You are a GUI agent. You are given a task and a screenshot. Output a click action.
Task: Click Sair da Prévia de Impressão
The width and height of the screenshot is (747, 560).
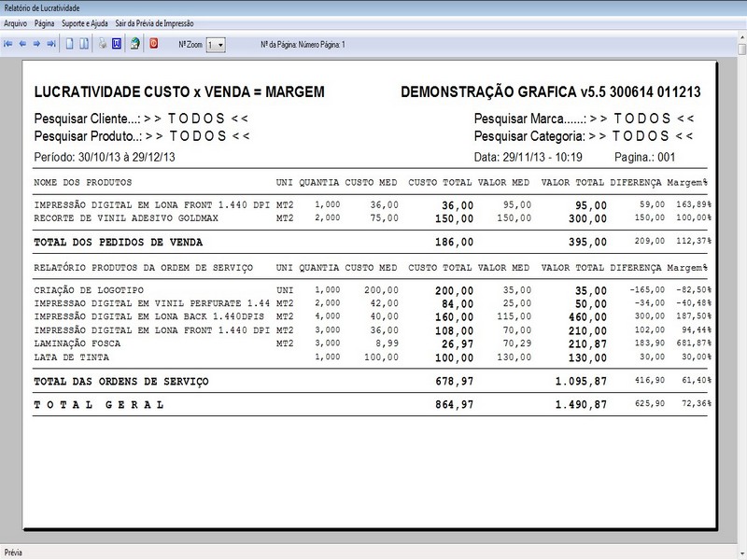point(154,21)
